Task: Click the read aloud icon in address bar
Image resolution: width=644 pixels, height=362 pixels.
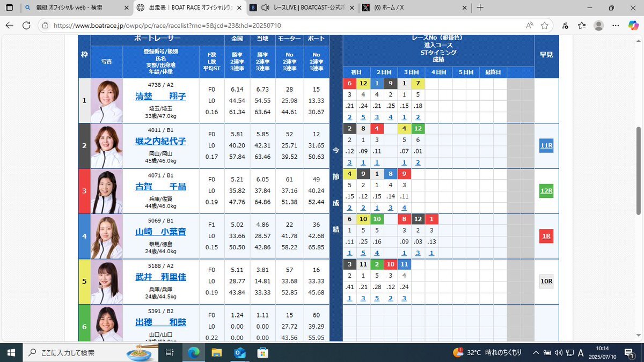Action: click(530, 25)
